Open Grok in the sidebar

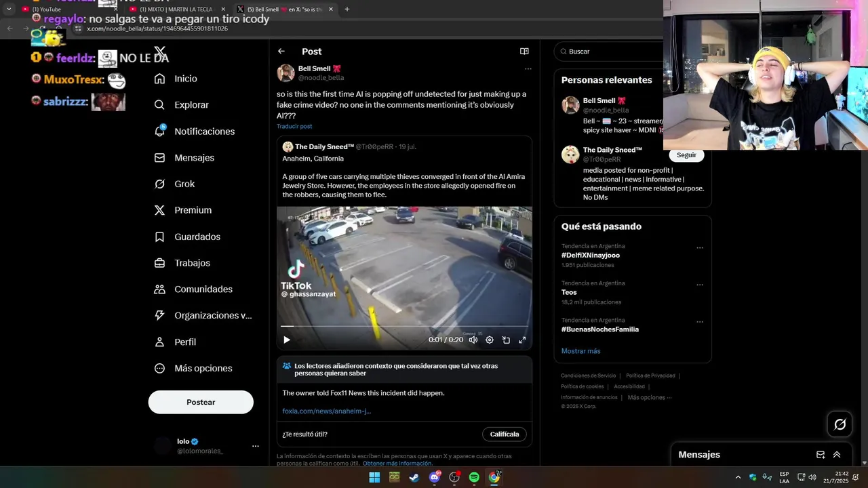174,184
